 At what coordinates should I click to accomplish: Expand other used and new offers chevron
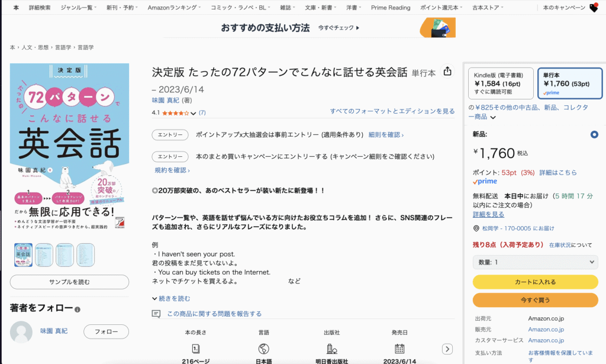493,117
